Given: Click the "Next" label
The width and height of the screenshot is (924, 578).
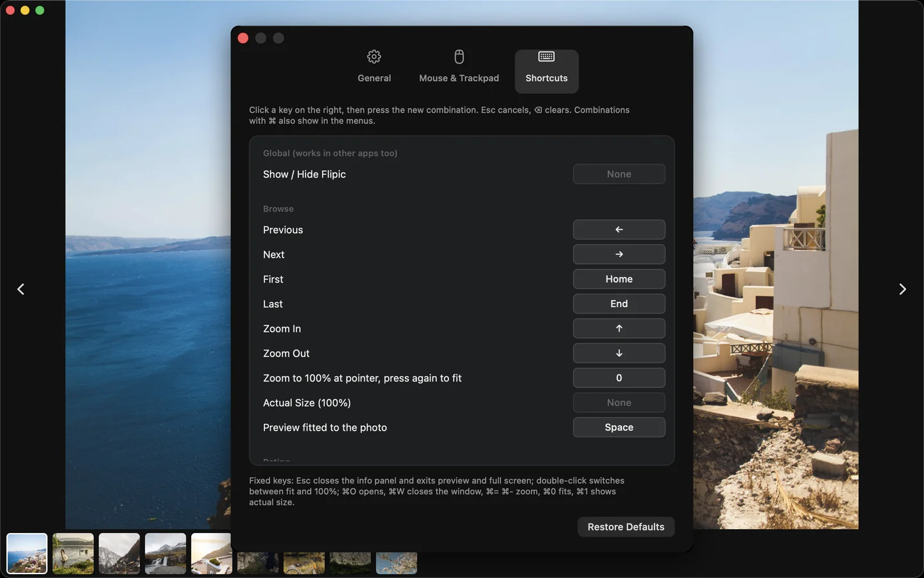Looking at the screenshot, I should point(273,255).
